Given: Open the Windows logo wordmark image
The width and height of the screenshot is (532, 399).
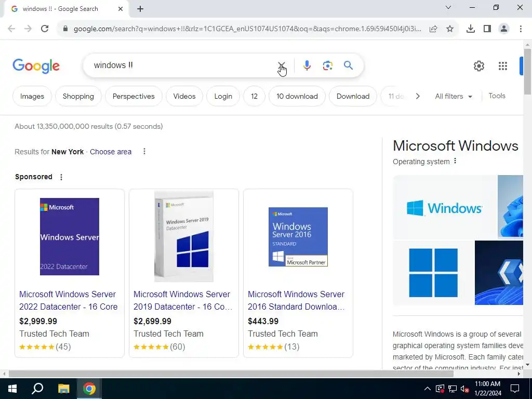Looking at the screenshot, I should click(x=445, y=207).
